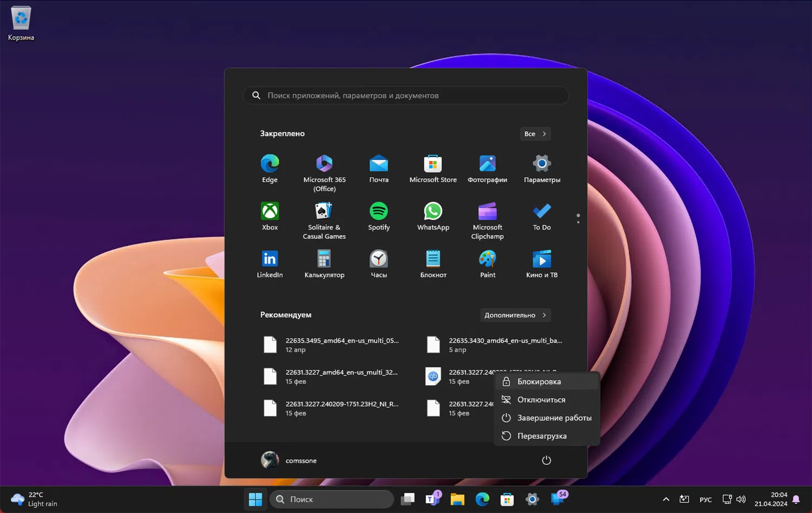Select Блокировка in the power menu
The image size is (812, 513).
click(x=547, y=381)
